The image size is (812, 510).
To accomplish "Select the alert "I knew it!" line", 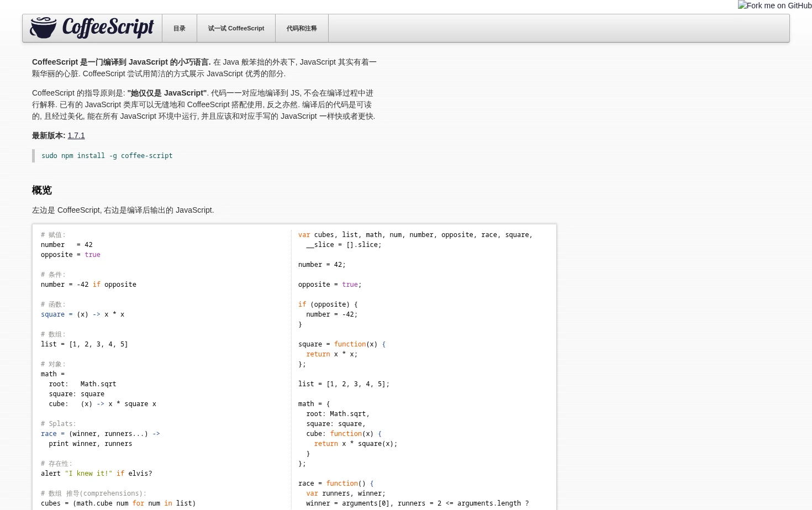I will pos(97,474).
